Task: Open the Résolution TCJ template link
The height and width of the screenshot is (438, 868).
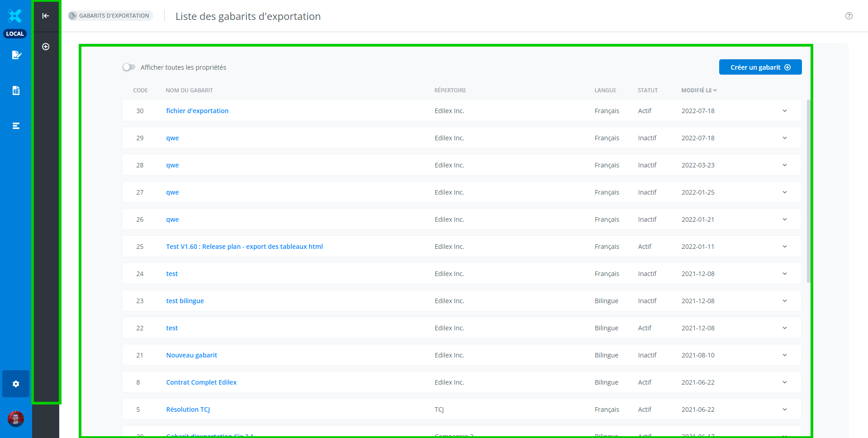Action: point(188,409)
